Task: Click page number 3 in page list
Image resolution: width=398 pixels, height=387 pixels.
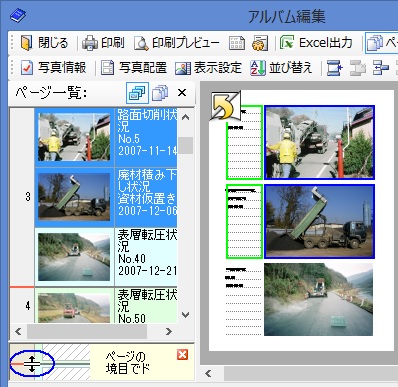Action: click(28, 197)
